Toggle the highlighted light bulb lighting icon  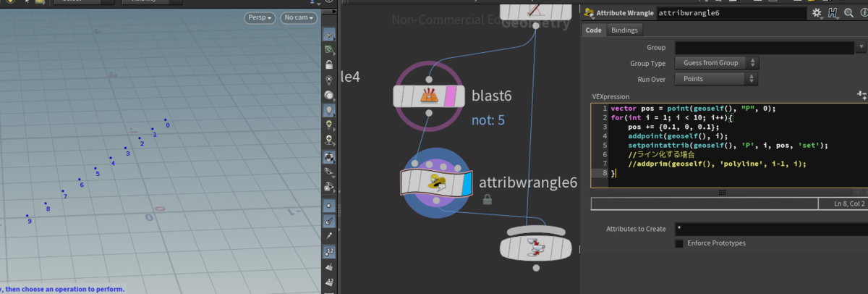pos(329,110)
